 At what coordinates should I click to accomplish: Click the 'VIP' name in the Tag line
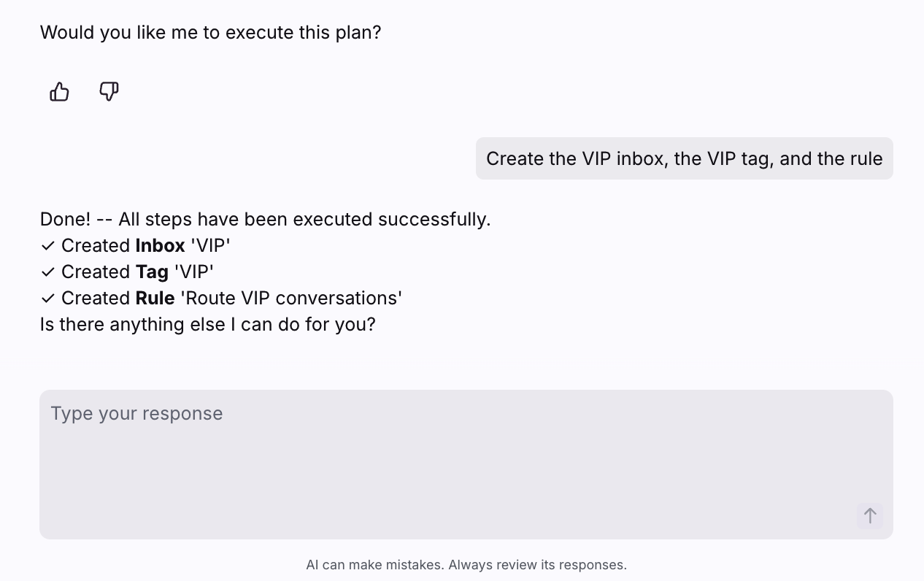click(194, 272)
